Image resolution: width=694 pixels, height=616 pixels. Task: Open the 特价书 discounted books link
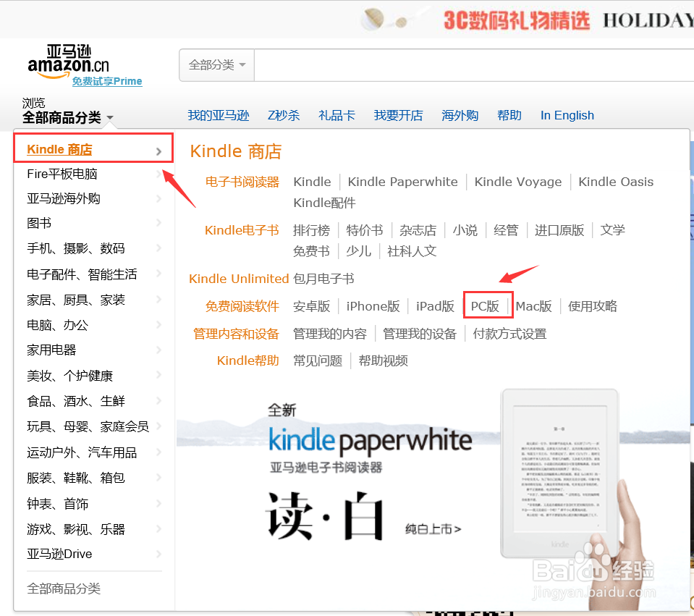pyautogui.click(x=365, y=230)
